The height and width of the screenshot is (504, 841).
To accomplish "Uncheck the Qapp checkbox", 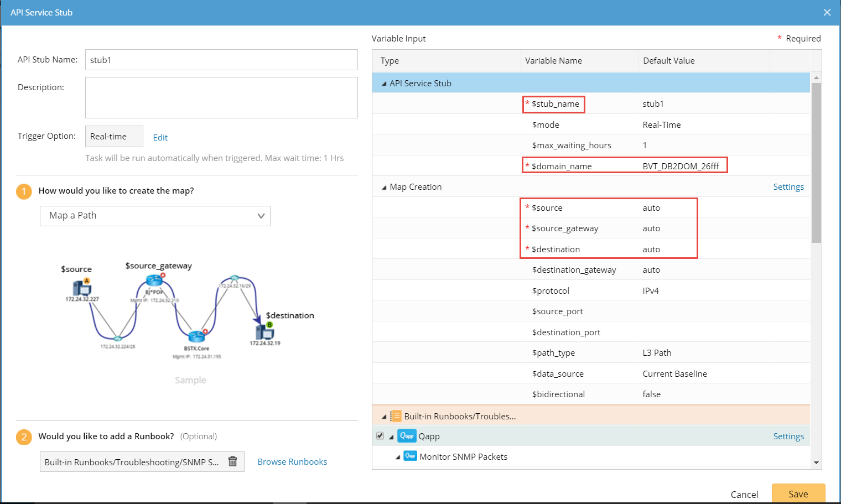I will tap(380, 436).
